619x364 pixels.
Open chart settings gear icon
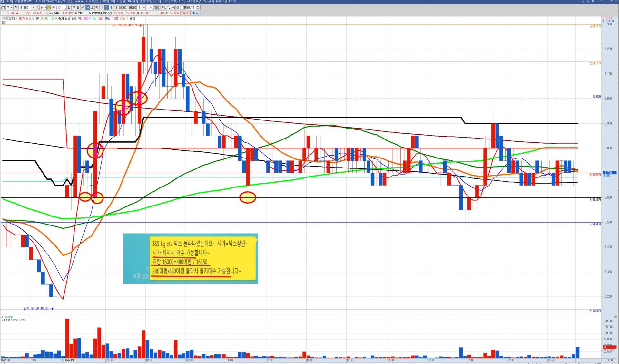[x=178, y=8]
